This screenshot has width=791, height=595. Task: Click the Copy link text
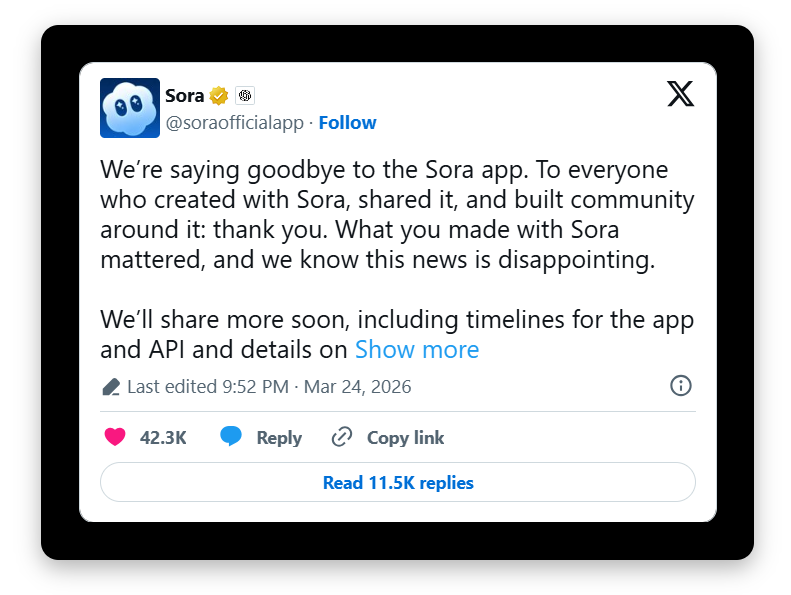(405, 437)
